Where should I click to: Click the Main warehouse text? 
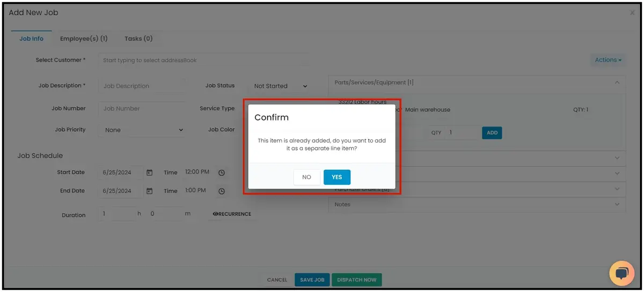click(428, 110)
